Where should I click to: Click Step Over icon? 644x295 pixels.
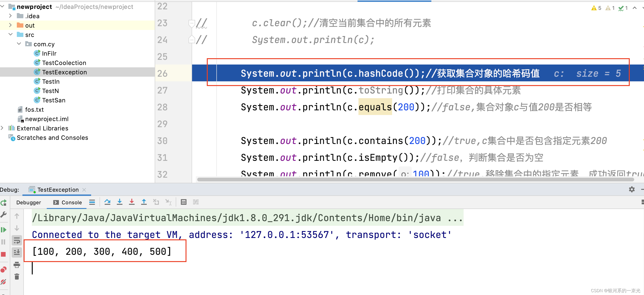[107, 202]
